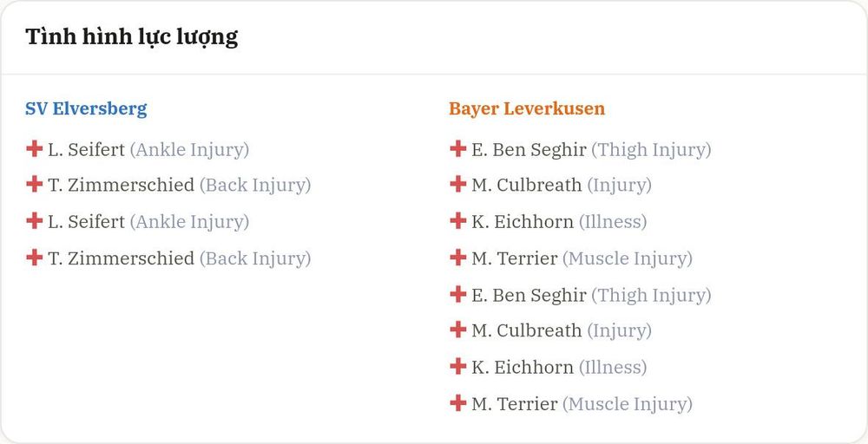
Task: Click the first "(Thigh Injury)" status text
Action: 651,150
